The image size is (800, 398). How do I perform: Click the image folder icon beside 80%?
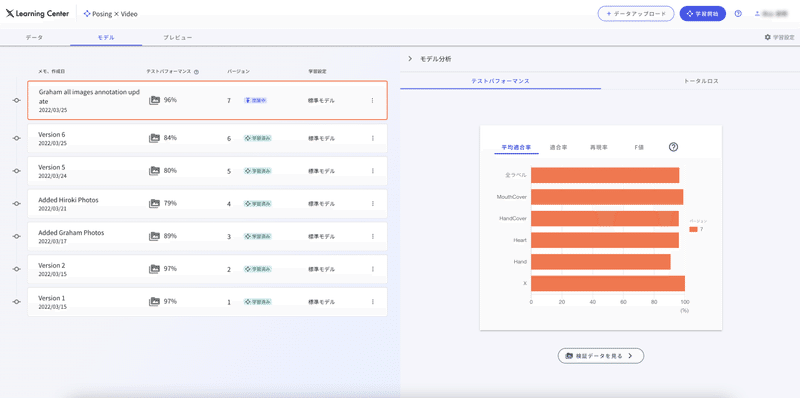point(154,170)
